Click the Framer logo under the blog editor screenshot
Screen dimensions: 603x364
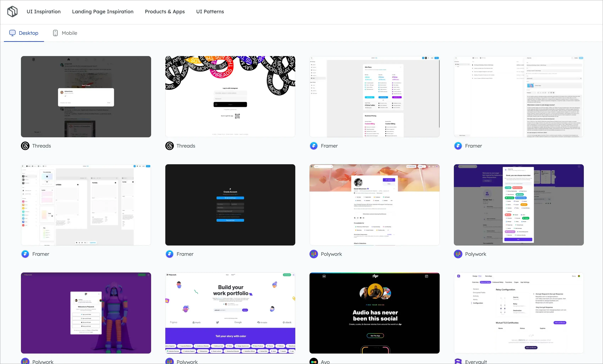tap(458, 146)
